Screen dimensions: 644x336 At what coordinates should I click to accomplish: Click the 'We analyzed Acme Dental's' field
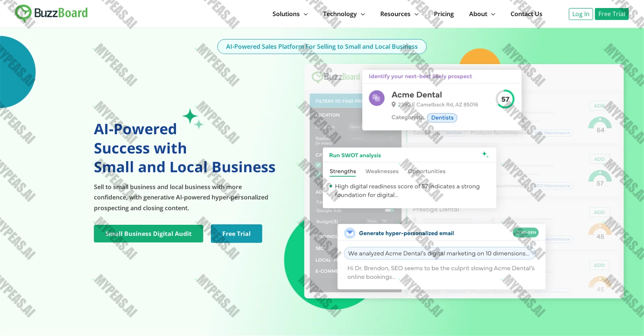click(x=440, y=253)
